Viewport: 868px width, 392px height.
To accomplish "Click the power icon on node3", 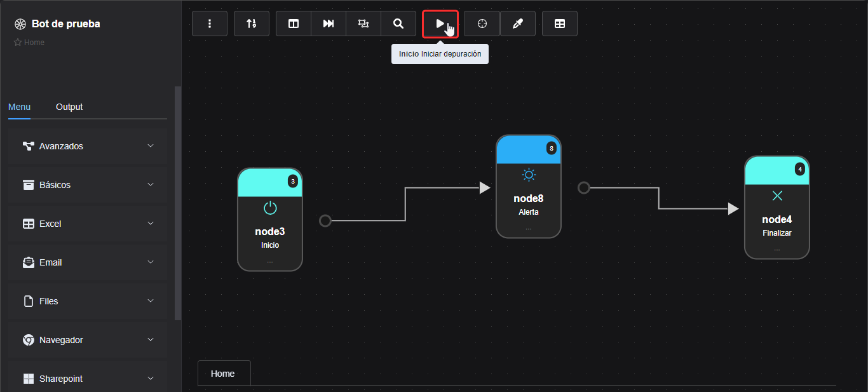I will [x=270, y=208].
